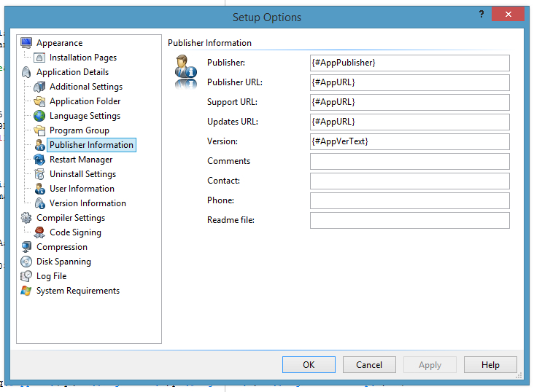Select Log File in the sidebar

tap(51, 276)
